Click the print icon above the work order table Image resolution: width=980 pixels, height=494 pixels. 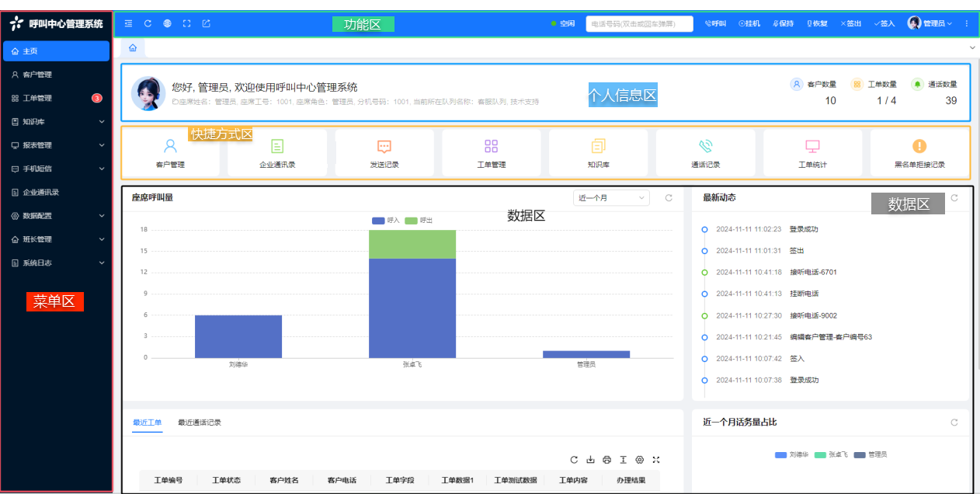point(606,460)
